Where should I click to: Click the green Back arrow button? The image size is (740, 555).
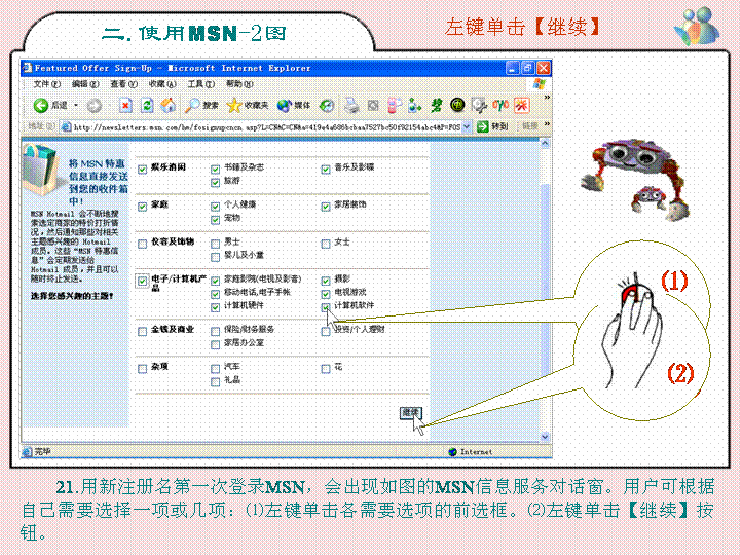tap(41, 105)
